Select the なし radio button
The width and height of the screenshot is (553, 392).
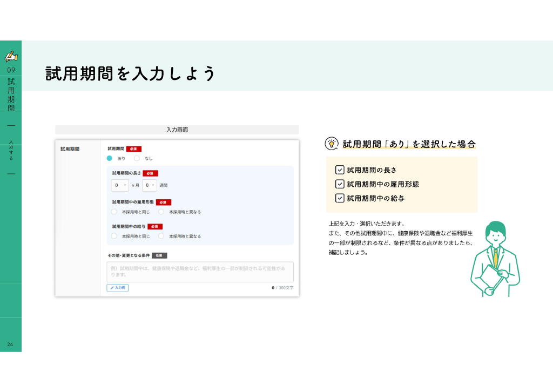coord(137,158)
